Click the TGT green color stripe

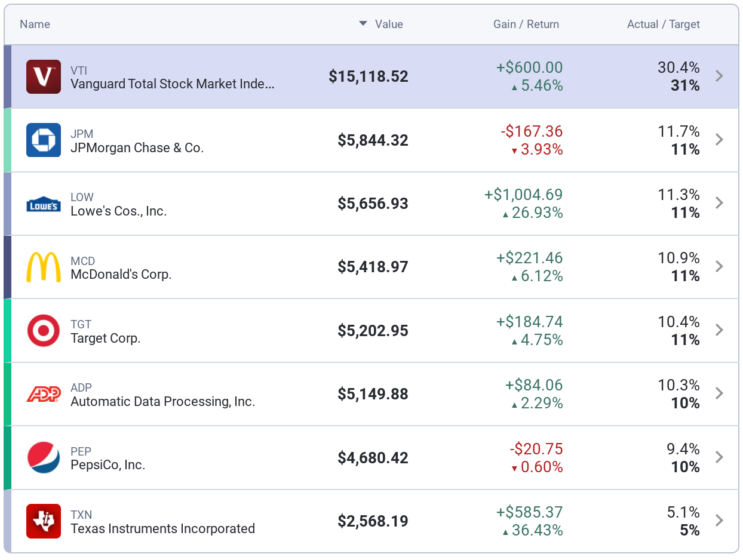tap(7, 331)
